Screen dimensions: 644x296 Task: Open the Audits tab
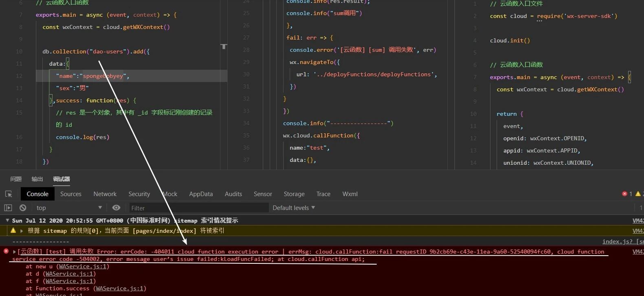tap(233, 194)
